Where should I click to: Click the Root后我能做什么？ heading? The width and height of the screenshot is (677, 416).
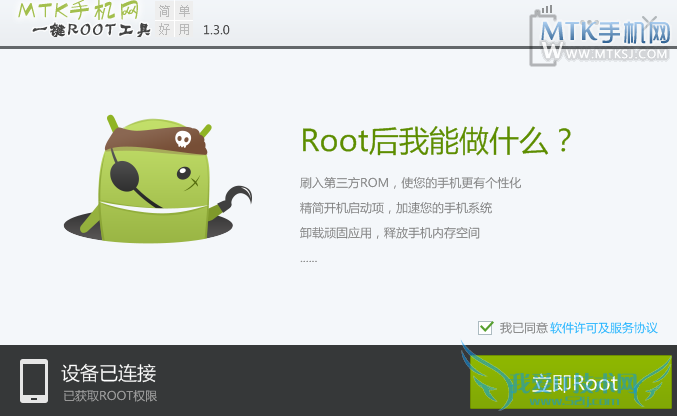pyautogui.click(x=437, y=141)
